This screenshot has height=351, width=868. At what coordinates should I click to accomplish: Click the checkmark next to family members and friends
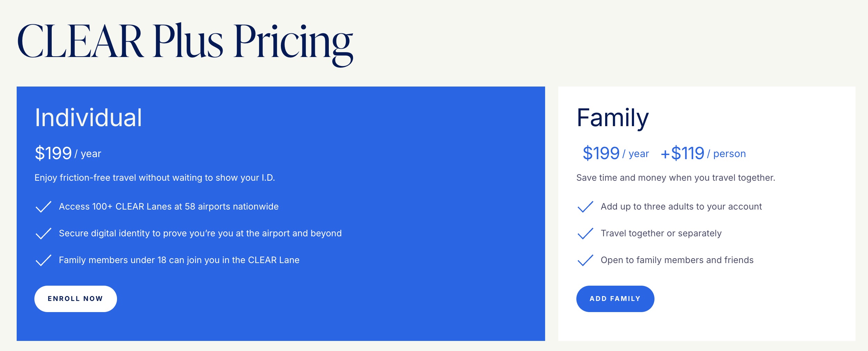click(585, 260)
